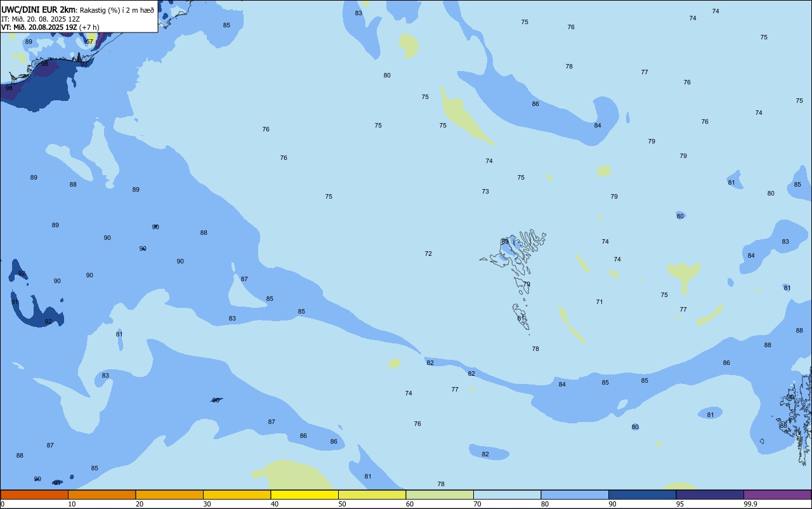The height and width of the screenshot is (509, 812).
Task: Click the "50" legend tick label
Action: point(343,504)
